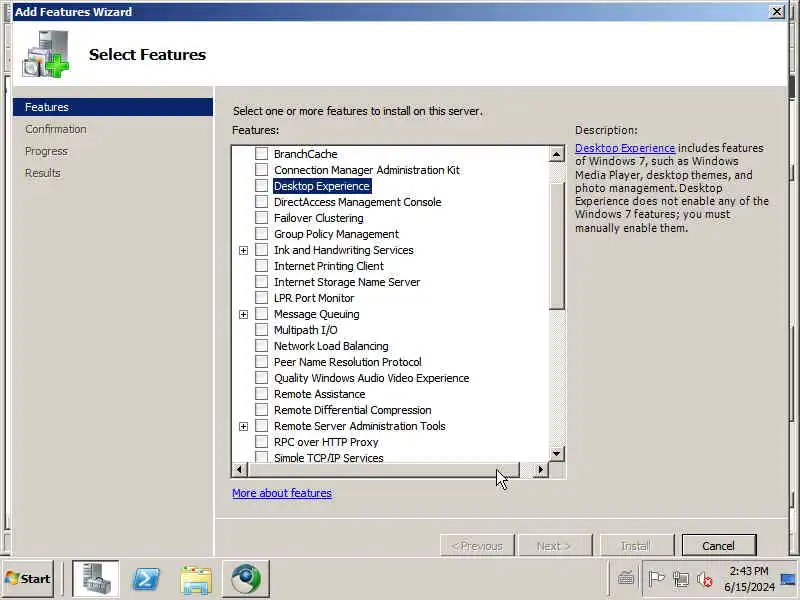The image size is (800, 600).
Task: Select the Simple TCP/IP Services item text
Action: 329,458
